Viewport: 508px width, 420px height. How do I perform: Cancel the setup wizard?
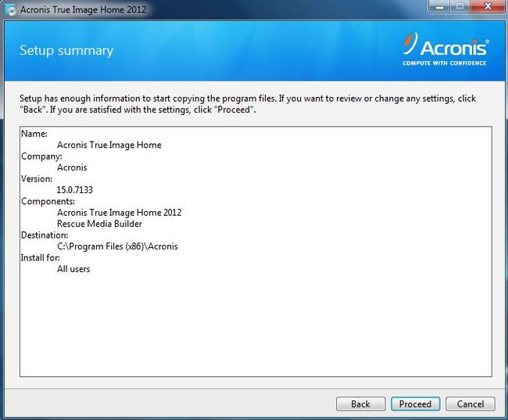coord(470,404)
